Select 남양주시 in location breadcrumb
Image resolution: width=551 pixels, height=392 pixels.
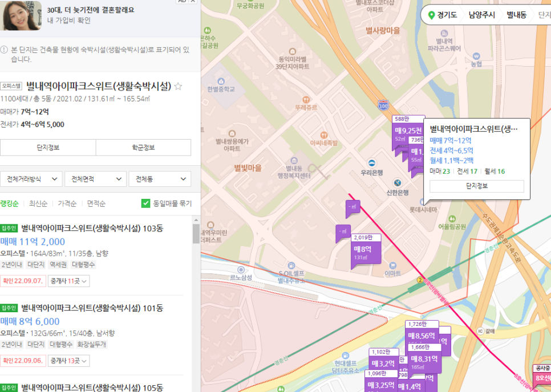(482, 15)
